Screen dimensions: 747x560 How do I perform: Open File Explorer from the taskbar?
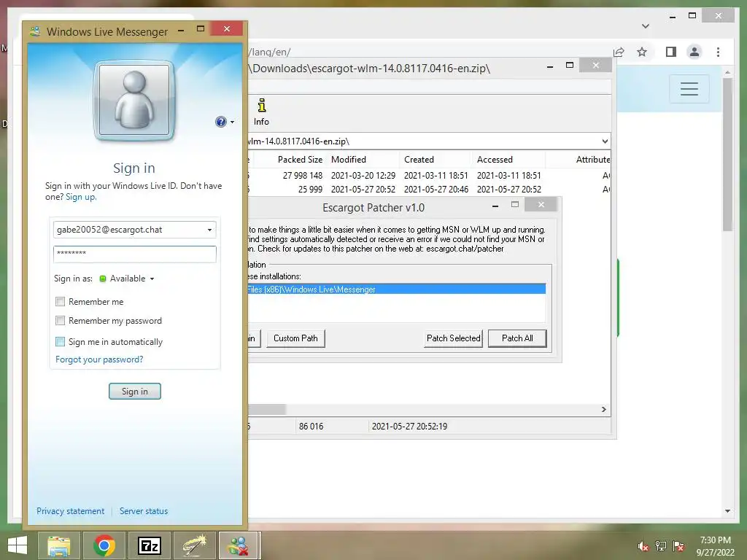tap(59, 545)
